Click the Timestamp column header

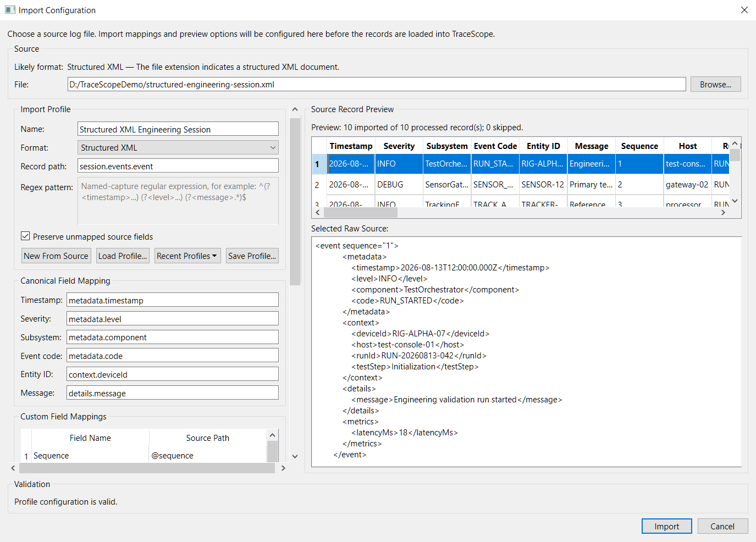click(351, 146)
